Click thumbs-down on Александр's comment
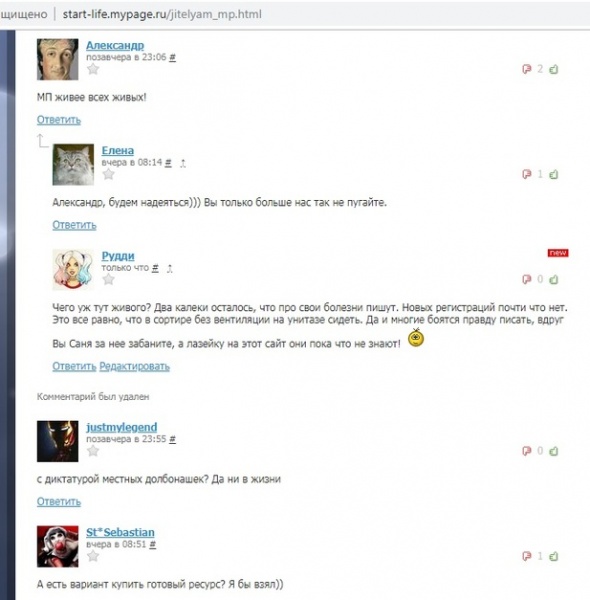 click(526, 69)
